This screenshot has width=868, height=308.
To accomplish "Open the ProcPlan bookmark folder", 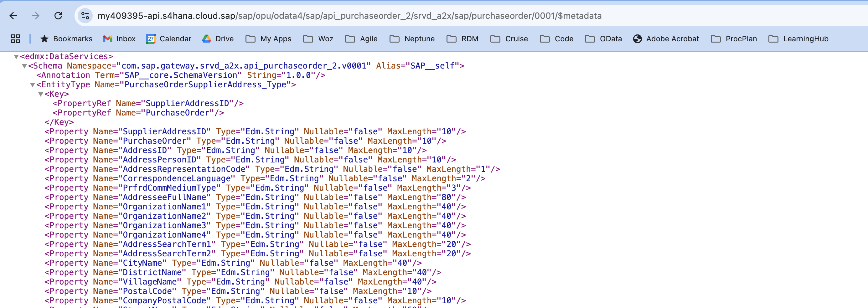I will [x=734, y=39].
